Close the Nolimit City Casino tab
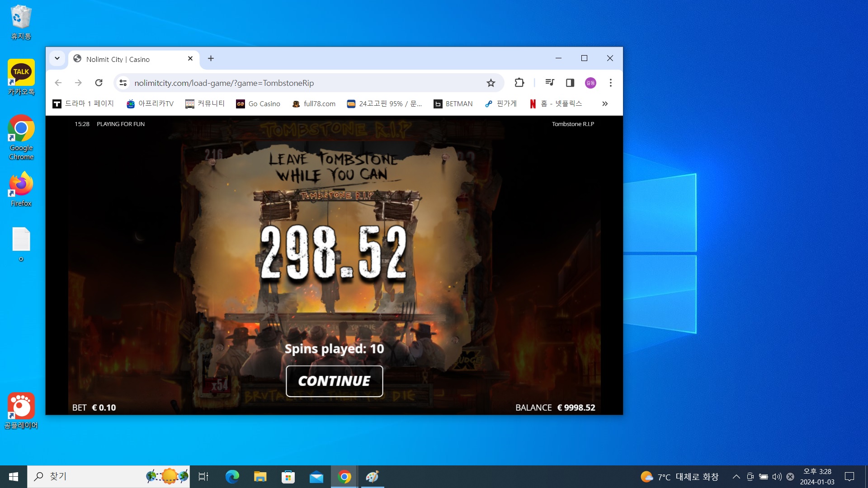Viewport: 868px width, 488px height. [x=190, y=59]
